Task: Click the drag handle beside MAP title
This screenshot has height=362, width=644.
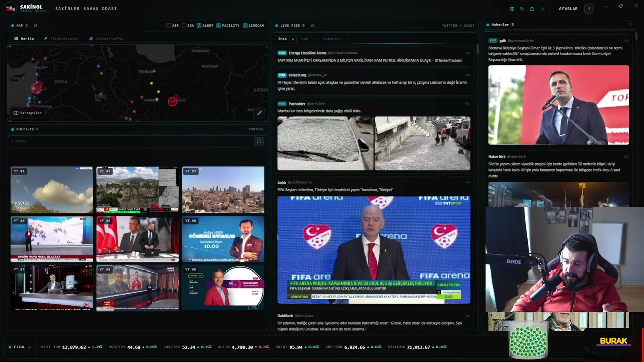Action: pyautogui.click(x=26, y=25)
